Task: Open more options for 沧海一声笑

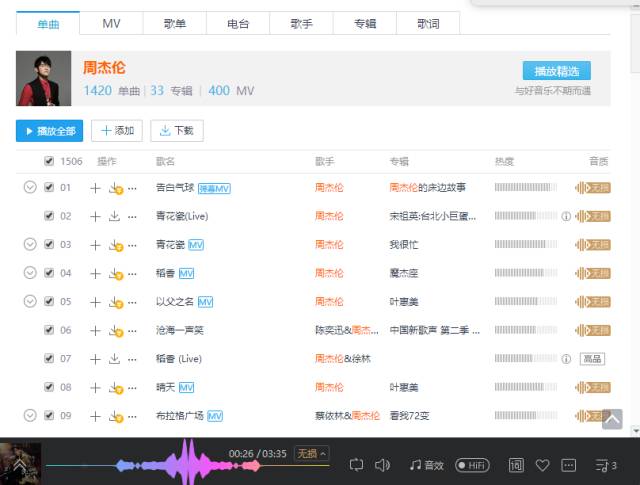Action: [x=132, y=331]
